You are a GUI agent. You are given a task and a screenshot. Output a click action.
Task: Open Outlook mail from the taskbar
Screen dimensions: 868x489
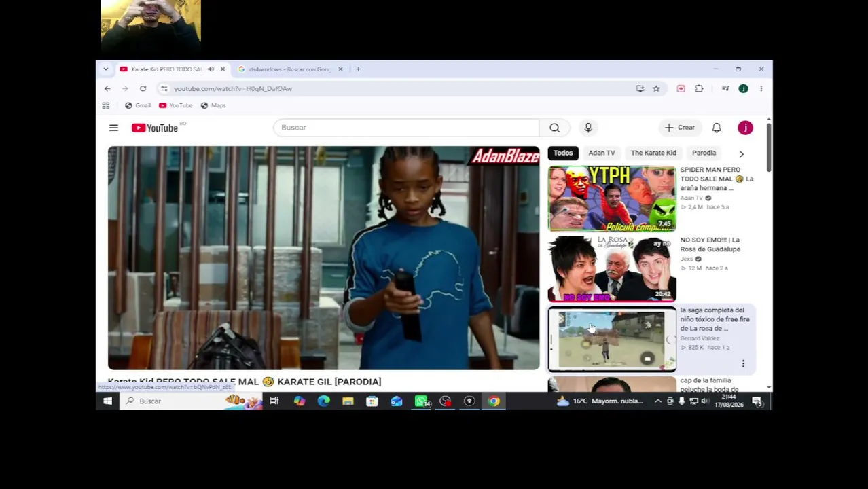[397, 401]
